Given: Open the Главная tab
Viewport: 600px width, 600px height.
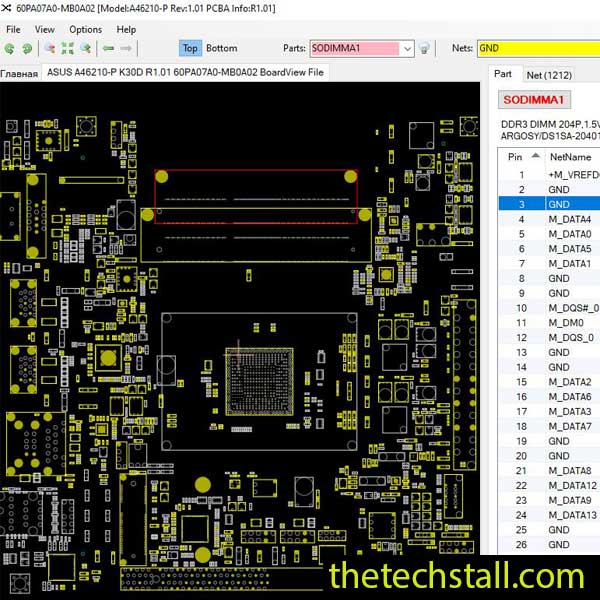Looking at the screenshot, I should pyautogui.click(x=19, y=73).
